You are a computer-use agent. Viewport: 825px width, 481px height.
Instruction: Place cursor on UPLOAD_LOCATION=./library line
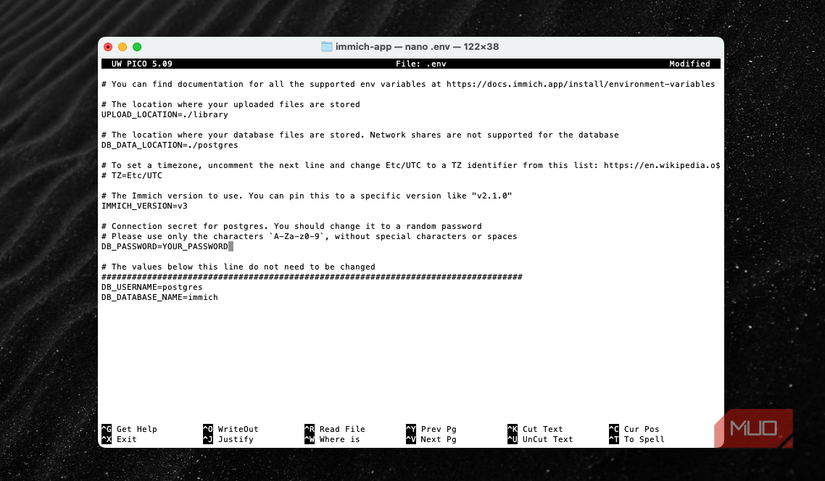[x=165, y=114]
